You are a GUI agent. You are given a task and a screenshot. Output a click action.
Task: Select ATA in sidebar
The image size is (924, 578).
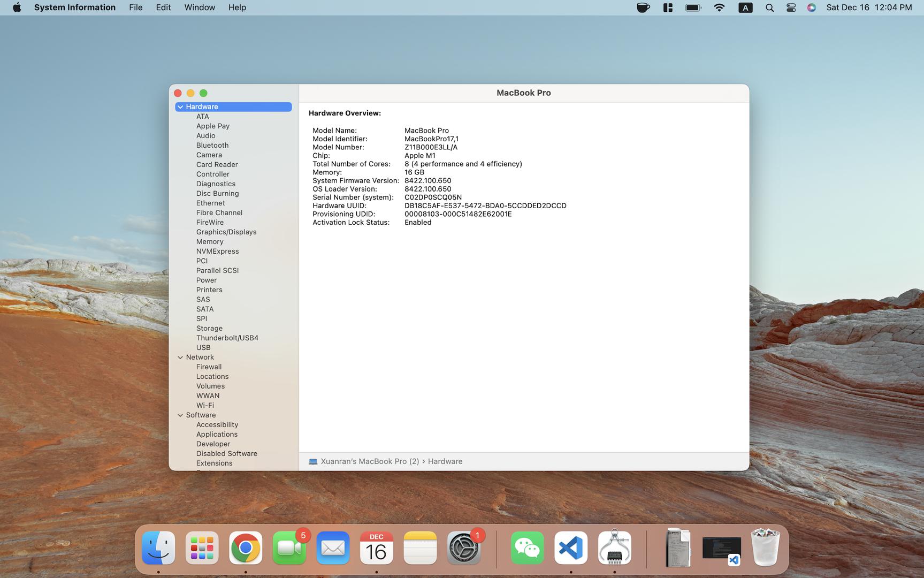tap(203, 117)
